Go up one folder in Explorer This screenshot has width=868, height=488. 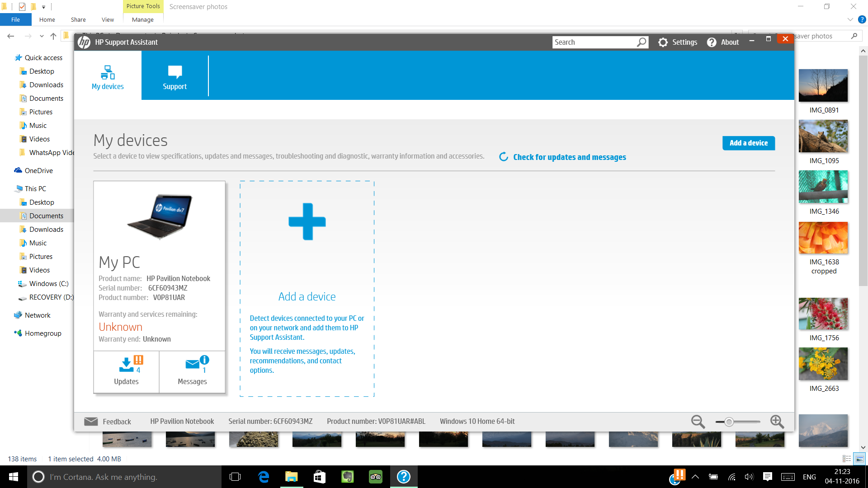(x=53, y=36)
